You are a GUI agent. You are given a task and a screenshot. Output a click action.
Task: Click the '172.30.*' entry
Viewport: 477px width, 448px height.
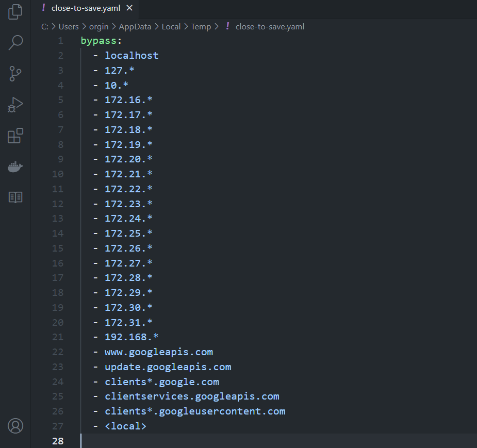pyautogui.click(x=128, y=308)
